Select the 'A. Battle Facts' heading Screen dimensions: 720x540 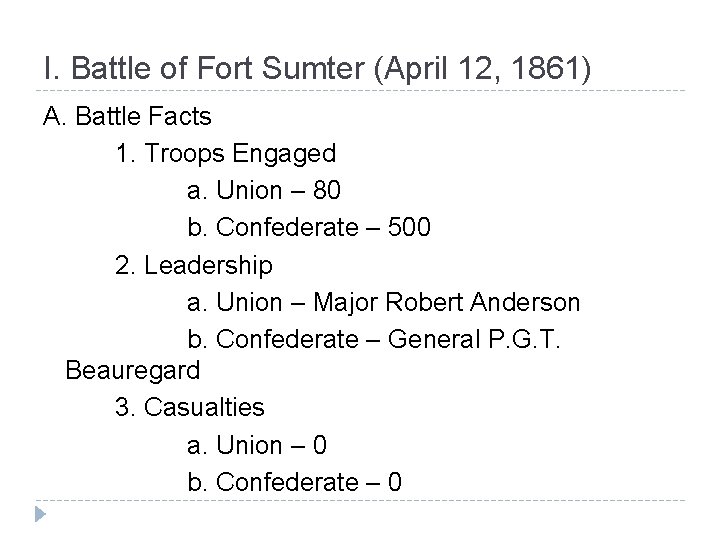pyautogui.click(x=127, y=117)
